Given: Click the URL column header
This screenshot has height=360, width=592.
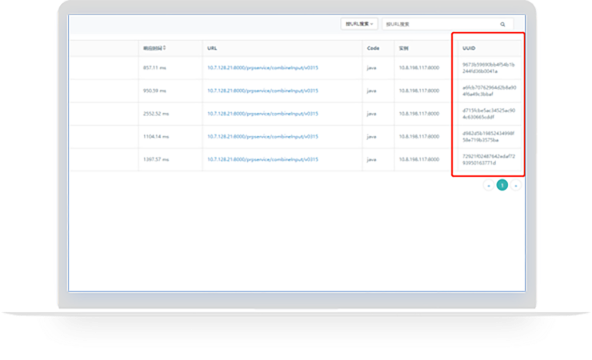Looking at the screenshot, I should pos(212,48).
